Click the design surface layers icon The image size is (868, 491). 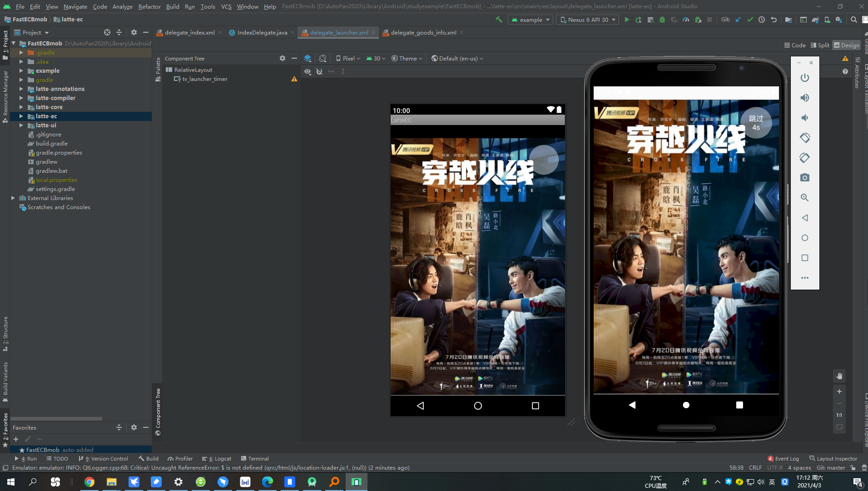tap(308, 58)
